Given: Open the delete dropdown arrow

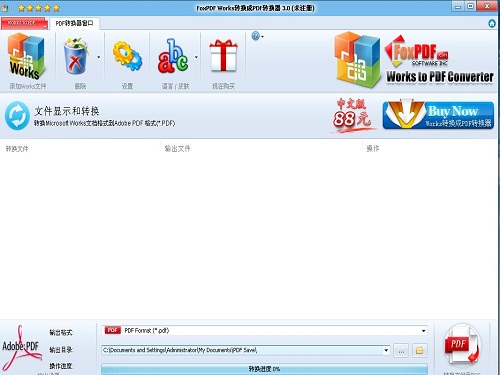Looking at the screenshot, I should [x=99, y=57].
